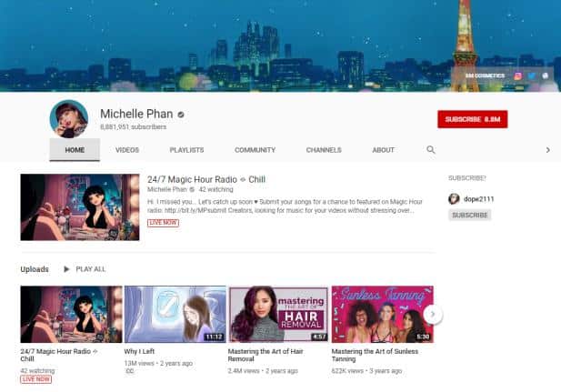Image resolution: width=561 pixels, height=392 pixels.
Task: Open 'Mastering the Art of Sunless Tanning' title
Action: [x=375, y=355]
